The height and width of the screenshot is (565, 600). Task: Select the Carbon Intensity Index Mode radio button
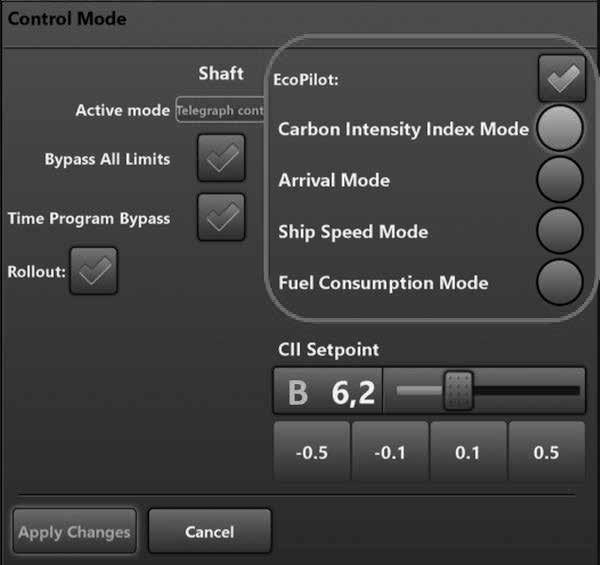click(560, 128)
